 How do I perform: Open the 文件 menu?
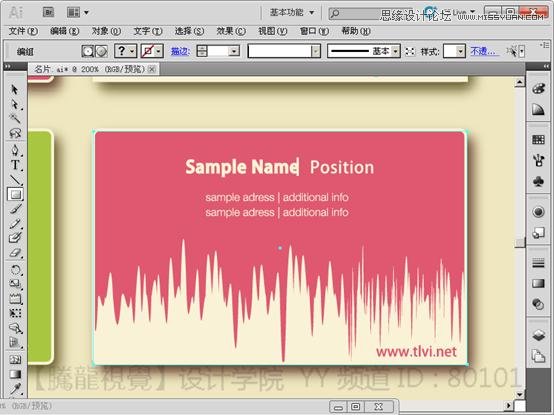[23, 31]
